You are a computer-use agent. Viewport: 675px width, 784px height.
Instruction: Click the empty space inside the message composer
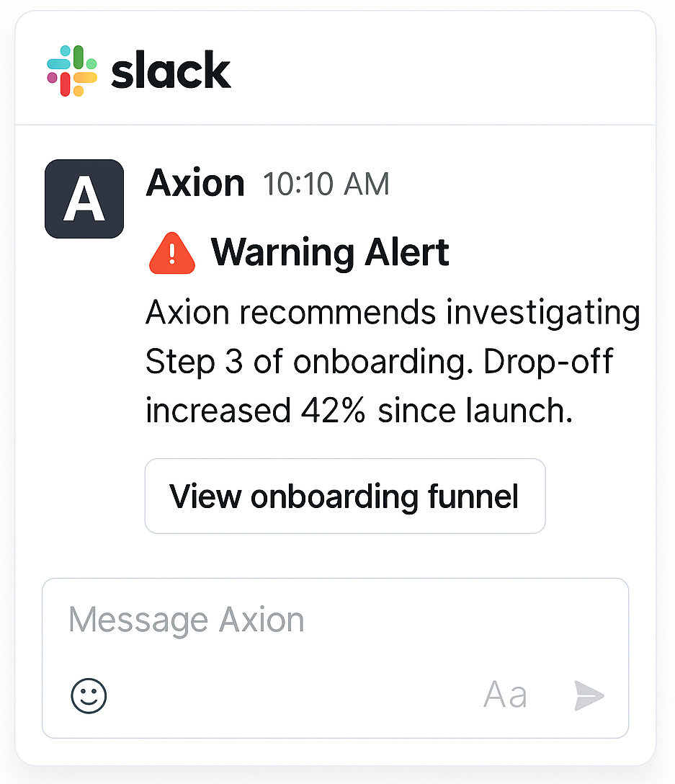pyautogui.click(x=335, y=658)
